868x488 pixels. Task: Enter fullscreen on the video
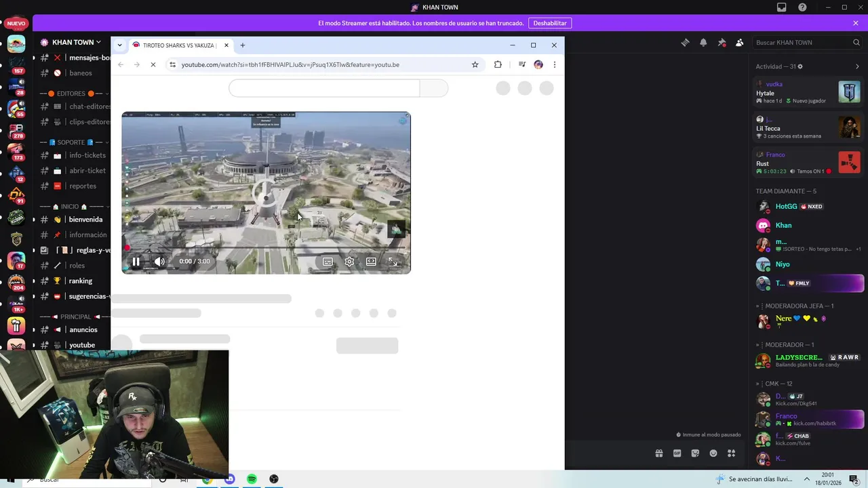393,262
